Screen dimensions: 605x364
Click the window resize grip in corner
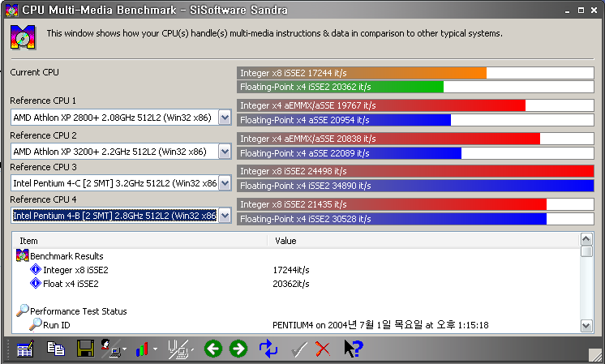click(x=595, y=354)
